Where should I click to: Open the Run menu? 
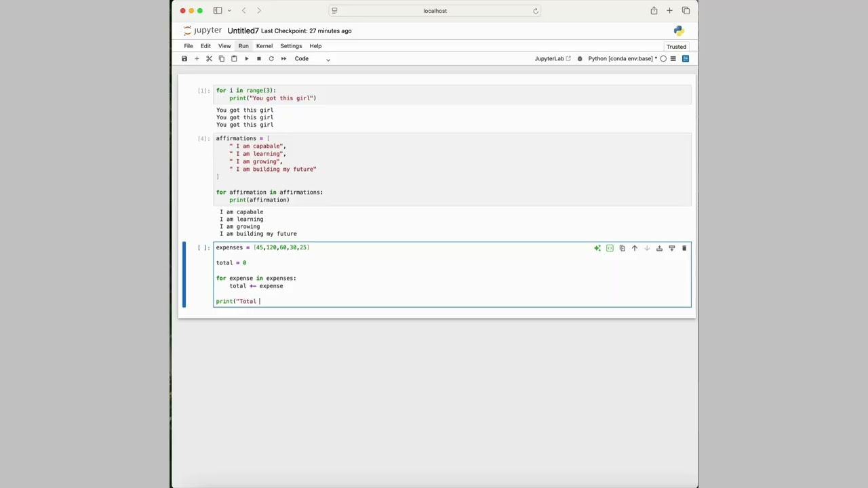243,46
